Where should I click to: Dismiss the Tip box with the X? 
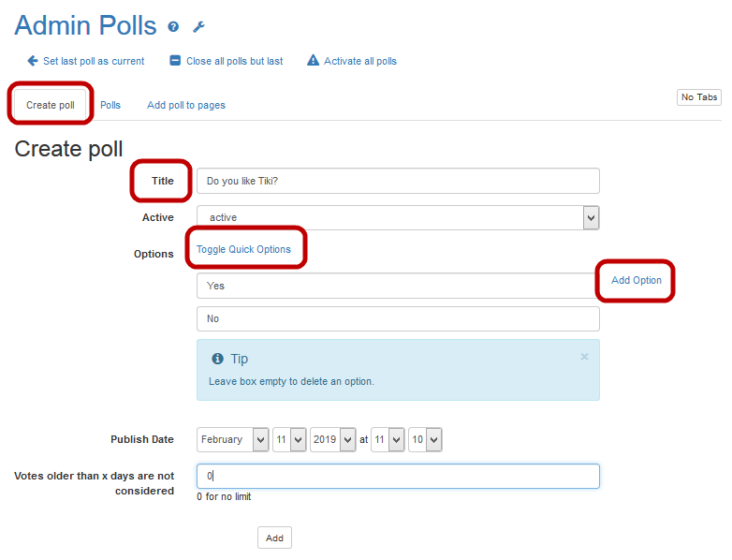pyautogui.click(x=585, y=357)
